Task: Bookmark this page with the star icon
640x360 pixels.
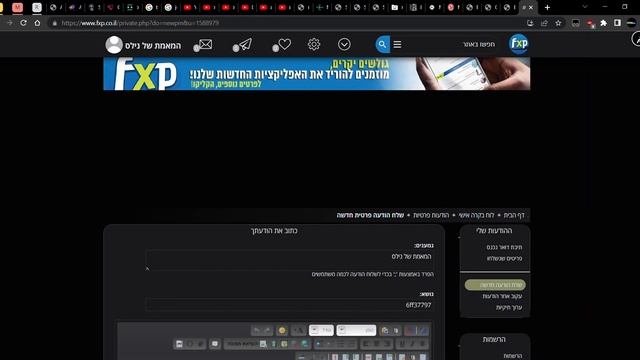Action: tap(558, 23)
